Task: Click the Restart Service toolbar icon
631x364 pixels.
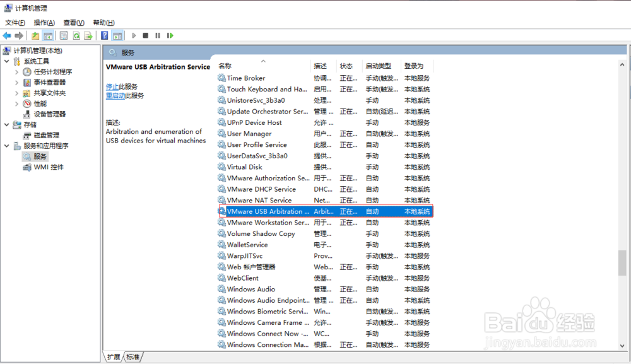Action: coord(170,36)
